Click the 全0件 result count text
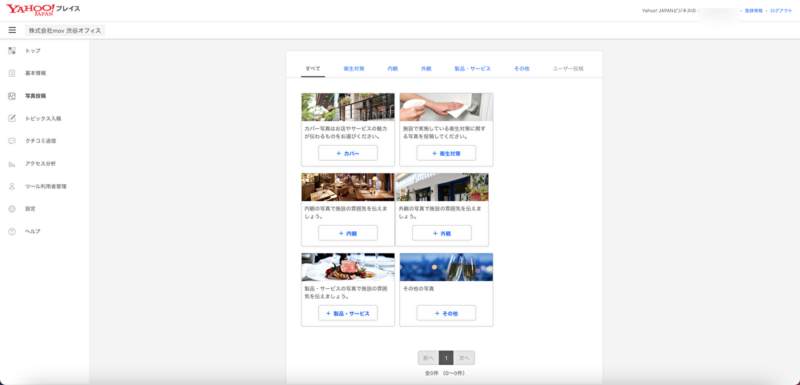The height and width of the screenshot is (385, 800). [x=445, y=373]
